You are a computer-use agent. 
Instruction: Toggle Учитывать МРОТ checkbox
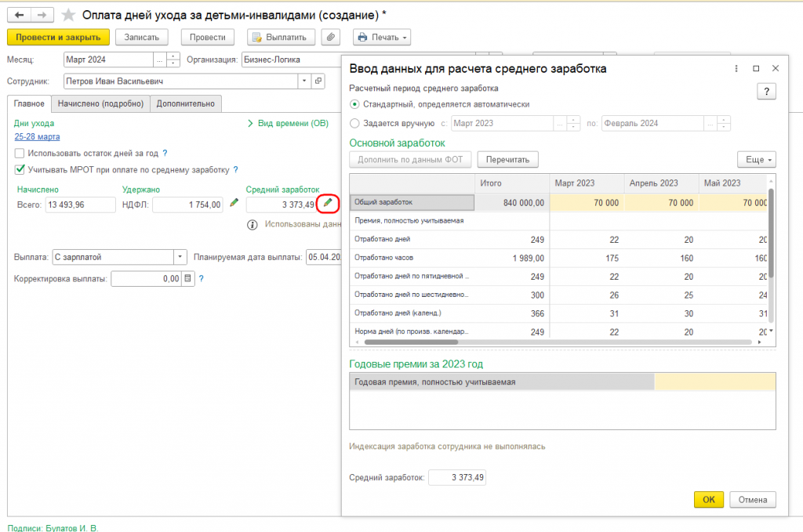20,169
